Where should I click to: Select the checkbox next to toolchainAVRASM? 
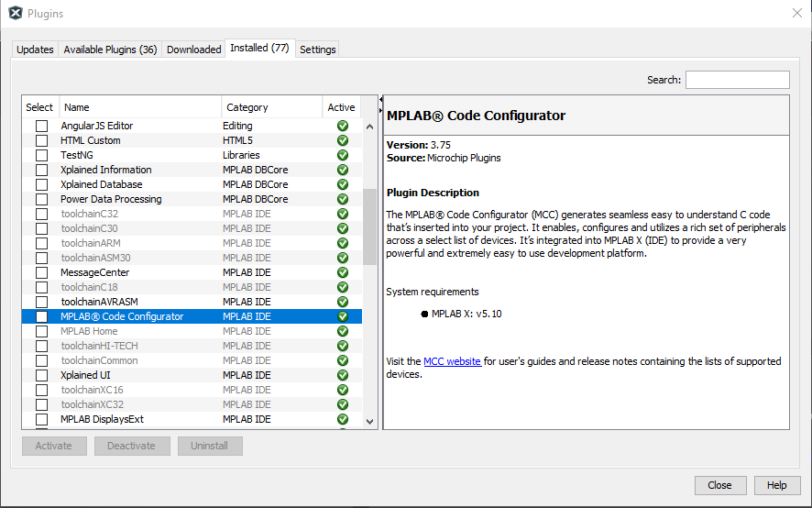pos(41,302)
